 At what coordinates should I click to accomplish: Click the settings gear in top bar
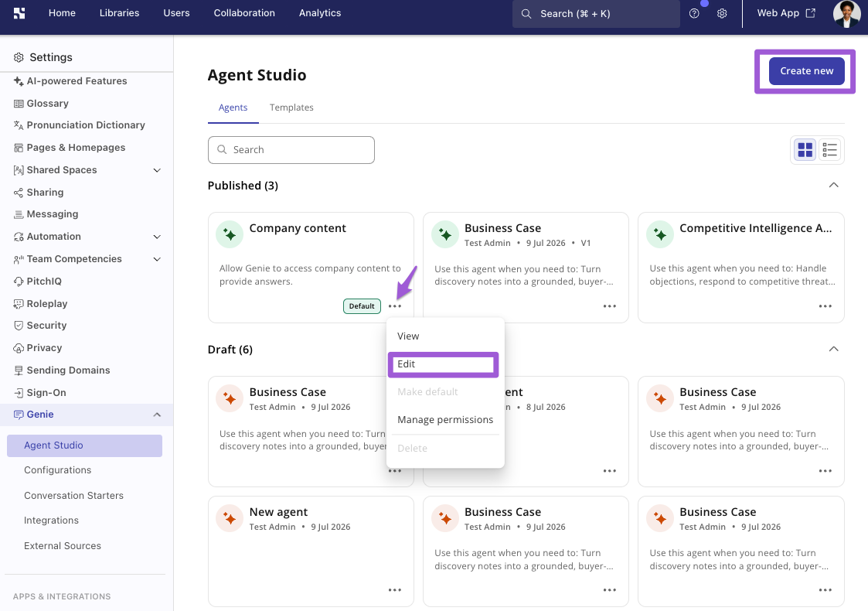[722, 13]
